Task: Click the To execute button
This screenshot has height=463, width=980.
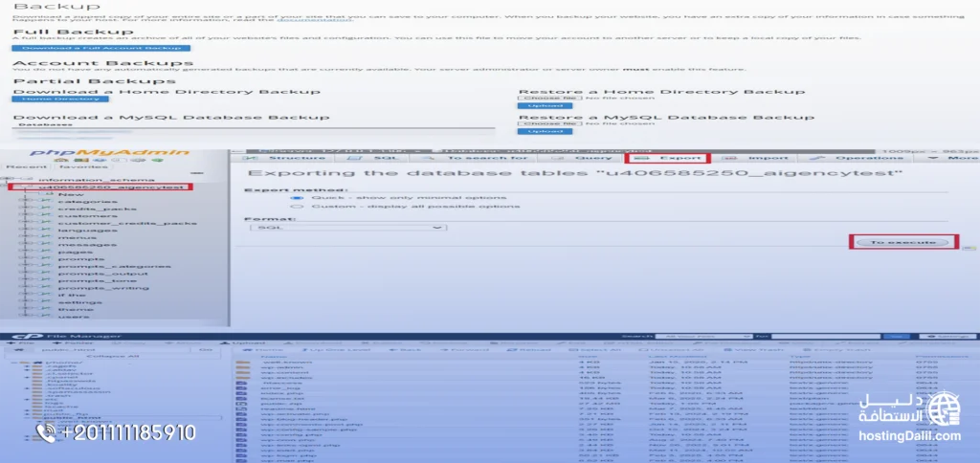Action: point(903,242)
